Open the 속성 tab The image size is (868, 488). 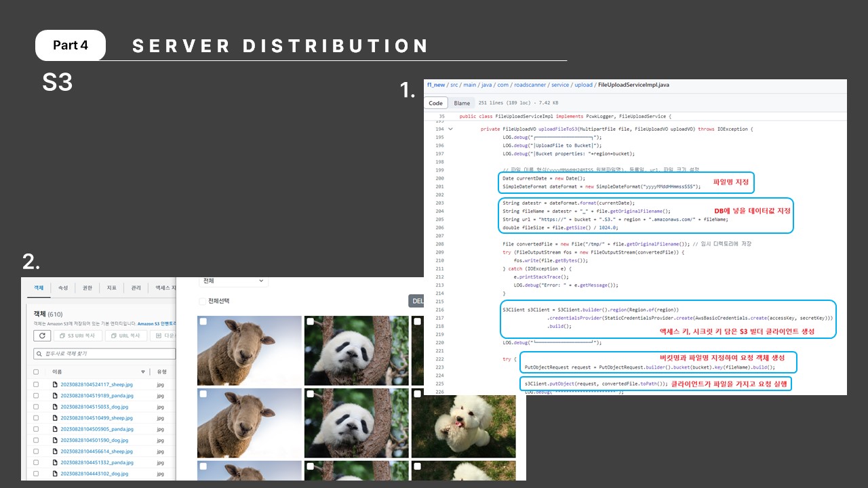coord(63,288)
